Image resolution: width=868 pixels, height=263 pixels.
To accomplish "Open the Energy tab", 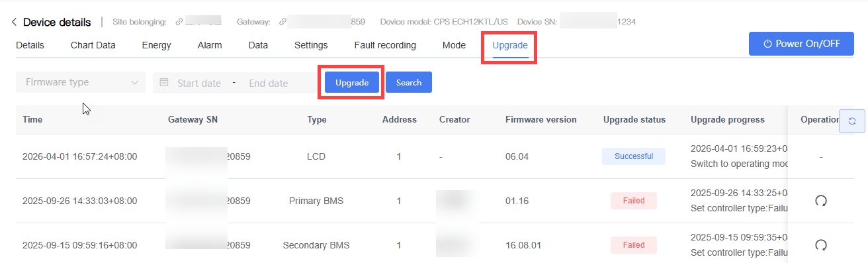I will pyautogui.click(x=157, y=45).
